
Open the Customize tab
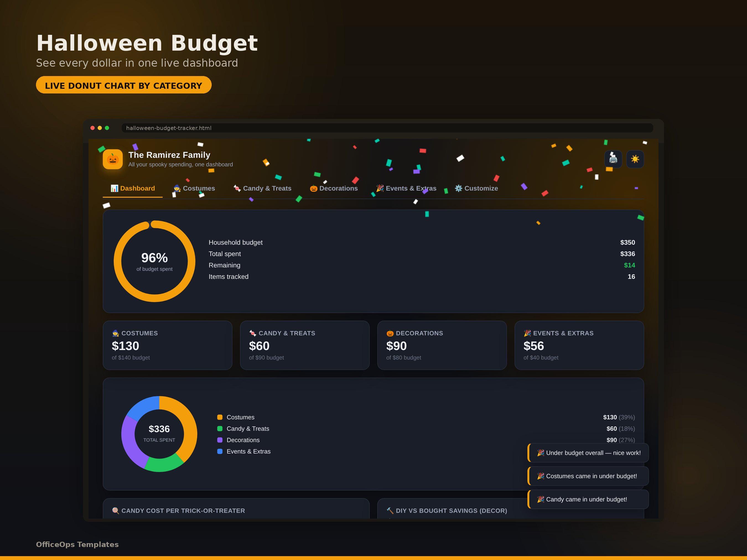click(x=476, y=188)
